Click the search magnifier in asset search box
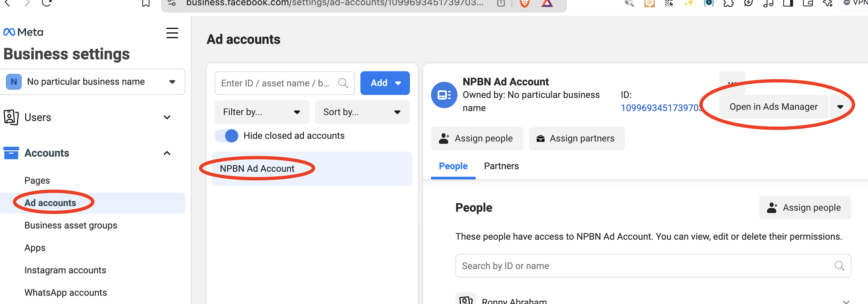This screenshot has height=304, width=868. coord(343,83)
